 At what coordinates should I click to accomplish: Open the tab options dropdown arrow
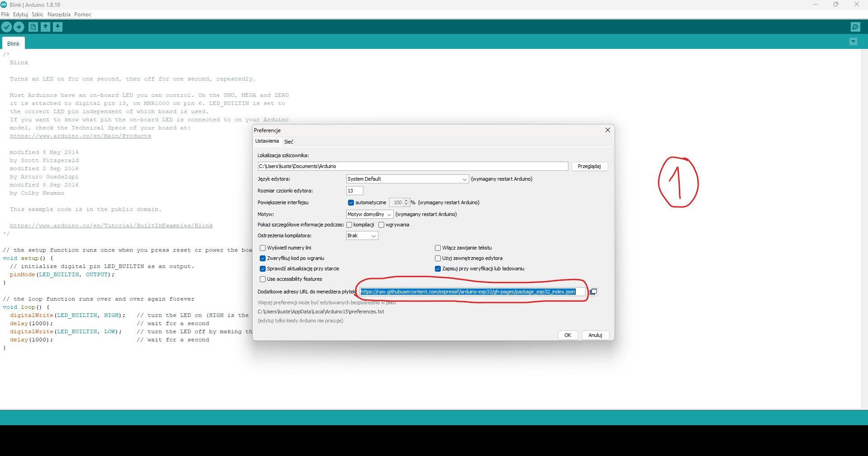click(853, 42)
